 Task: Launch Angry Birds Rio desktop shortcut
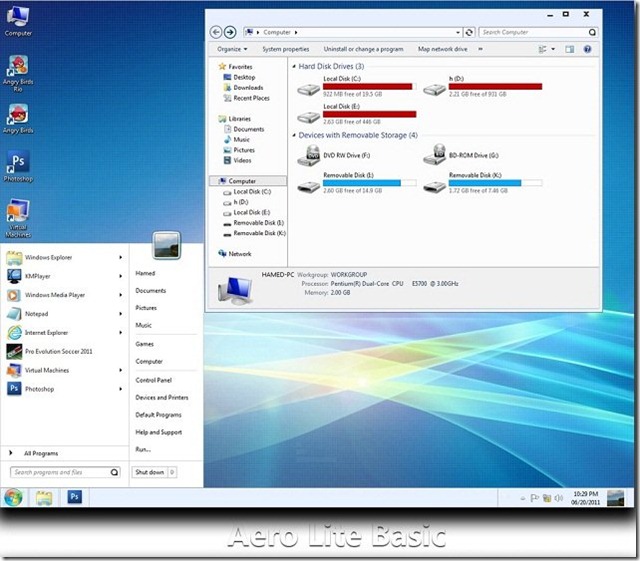(18, 73)
